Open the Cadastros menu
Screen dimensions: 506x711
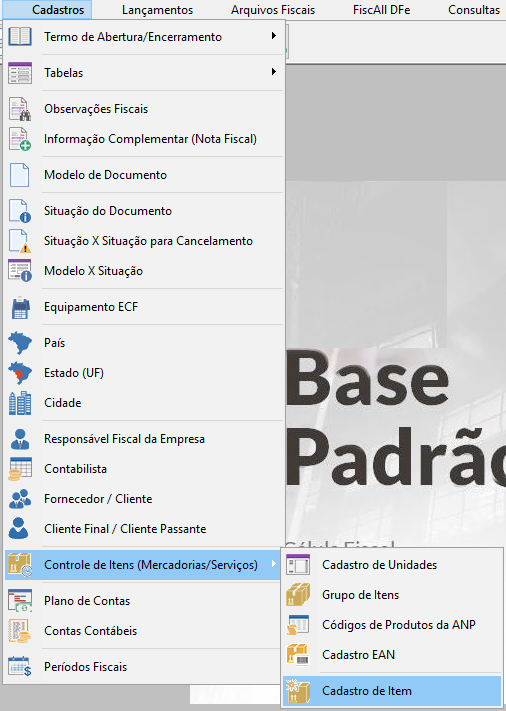coord(58,10)
